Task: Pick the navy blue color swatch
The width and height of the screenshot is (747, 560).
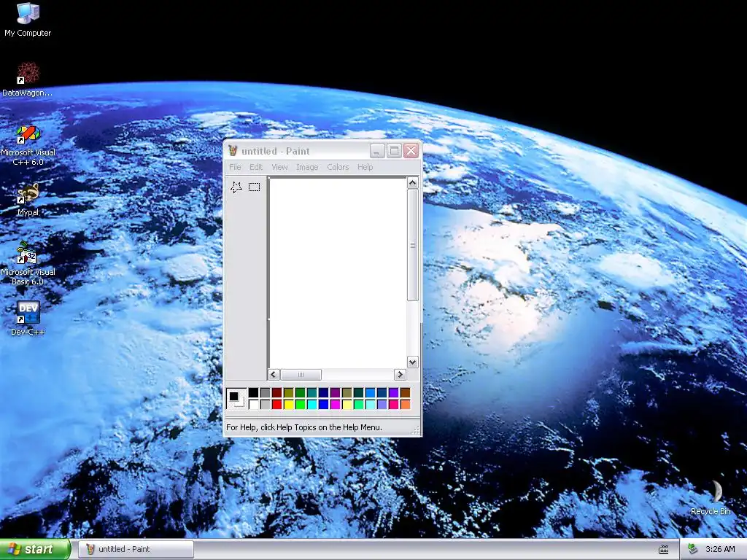Action: (323, 393)
